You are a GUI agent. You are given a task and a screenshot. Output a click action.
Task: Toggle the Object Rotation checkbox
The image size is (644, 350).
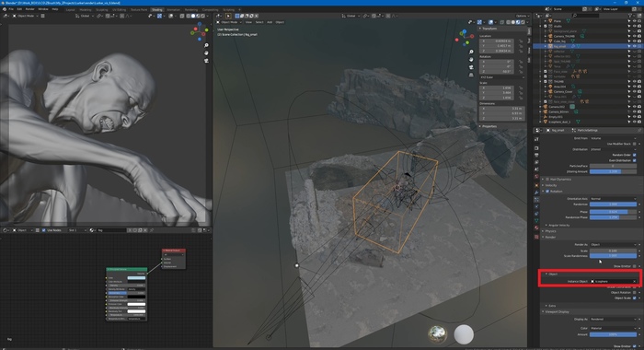pyautogui.click(x=635, y=292)
